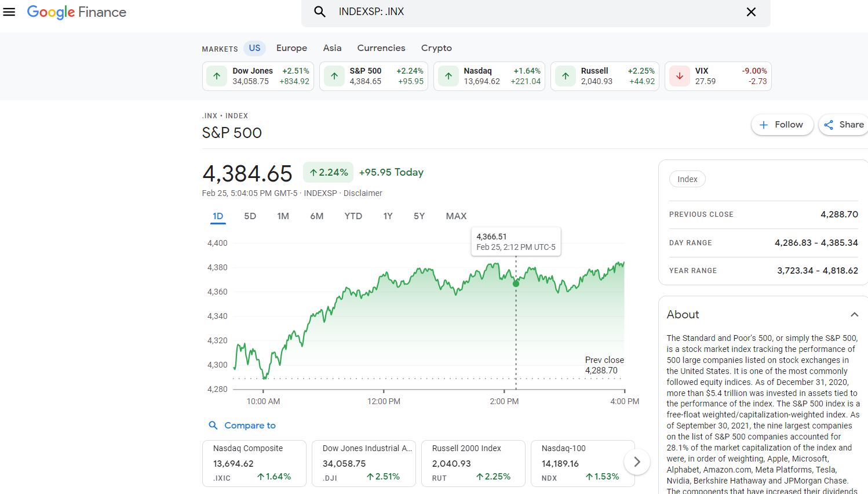
Task: Click the Compare to magnifier icon
Action: [213, 425]
